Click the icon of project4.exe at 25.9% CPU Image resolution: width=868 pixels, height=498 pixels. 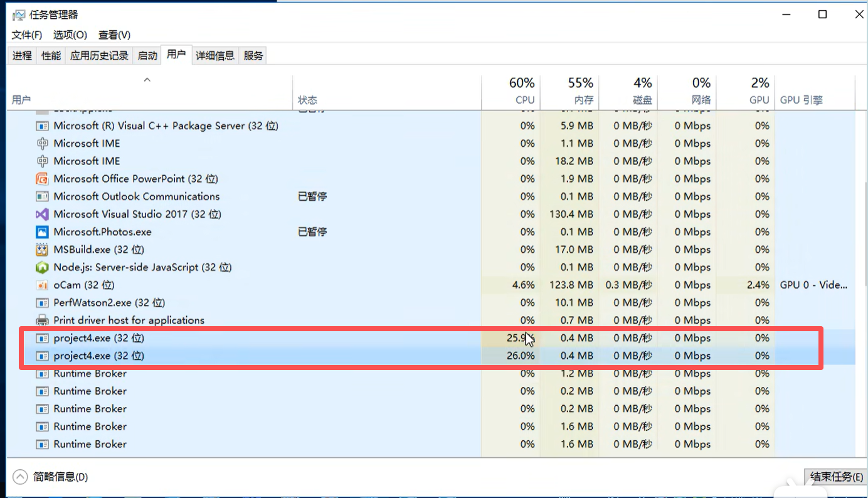[x=42, y=338]
